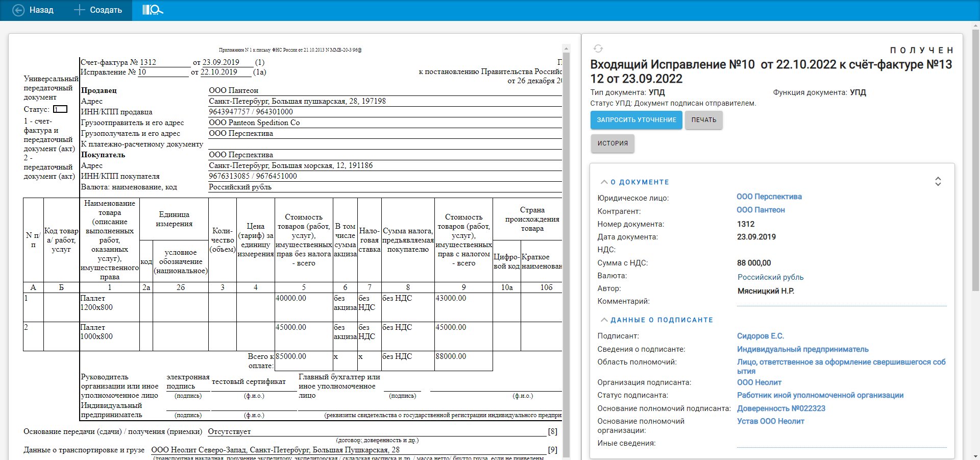Click seller INN 9643947757 / 964301000

click(x=251, y=112)
